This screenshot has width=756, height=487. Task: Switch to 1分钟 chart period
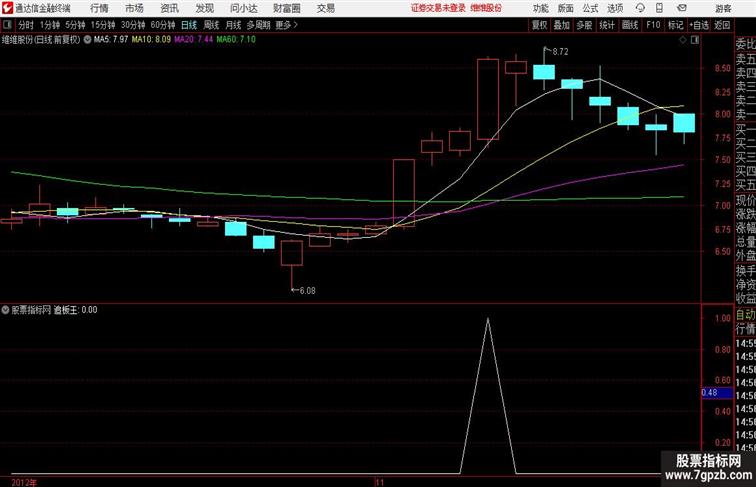coord(50,25)
